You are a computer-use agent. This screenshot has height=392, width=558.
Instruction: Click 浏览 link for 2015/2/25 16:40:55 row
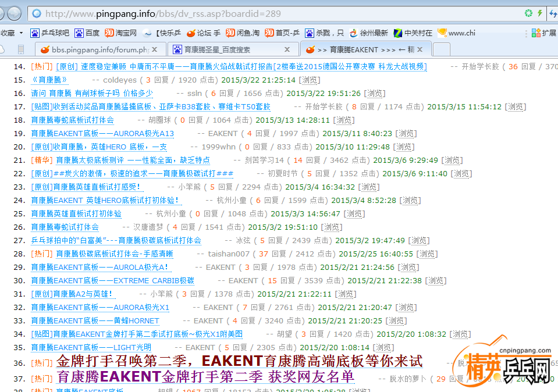click(x=427, y=254)
